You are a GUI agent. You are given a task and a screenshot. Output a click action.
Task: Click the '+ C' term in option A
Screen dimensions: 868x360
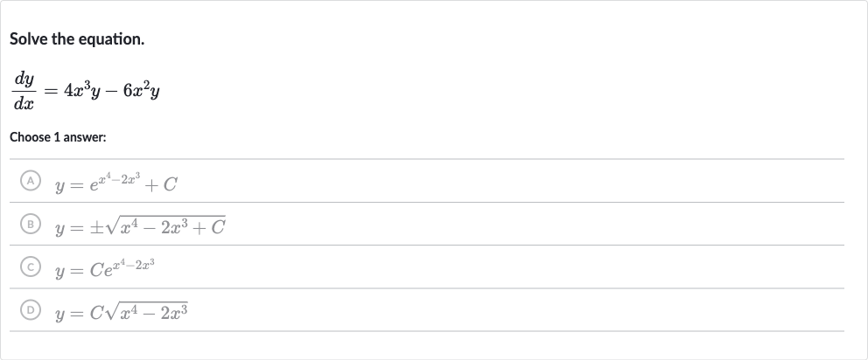tap(160, 184)
